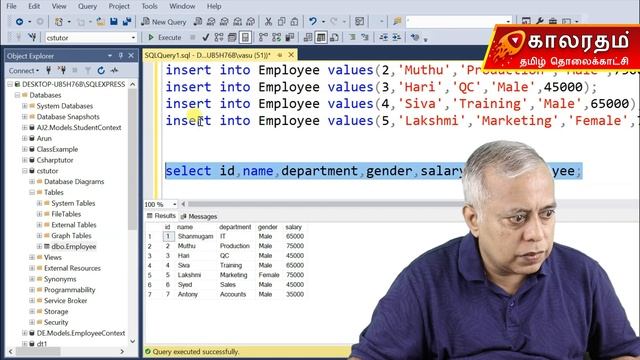Cut selection using the scissors icon
The height and width of the screenshot is (360, 640).
point(268,22)
